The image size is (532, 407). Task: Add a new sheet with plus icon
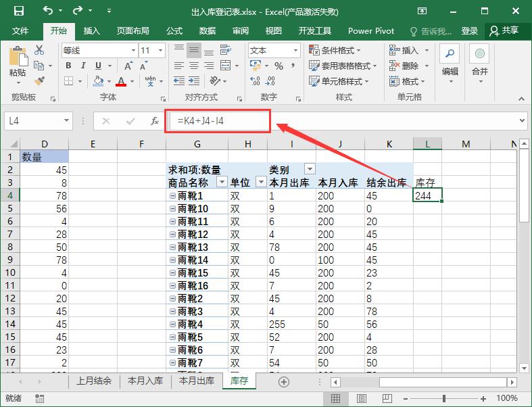pos(284,382)
